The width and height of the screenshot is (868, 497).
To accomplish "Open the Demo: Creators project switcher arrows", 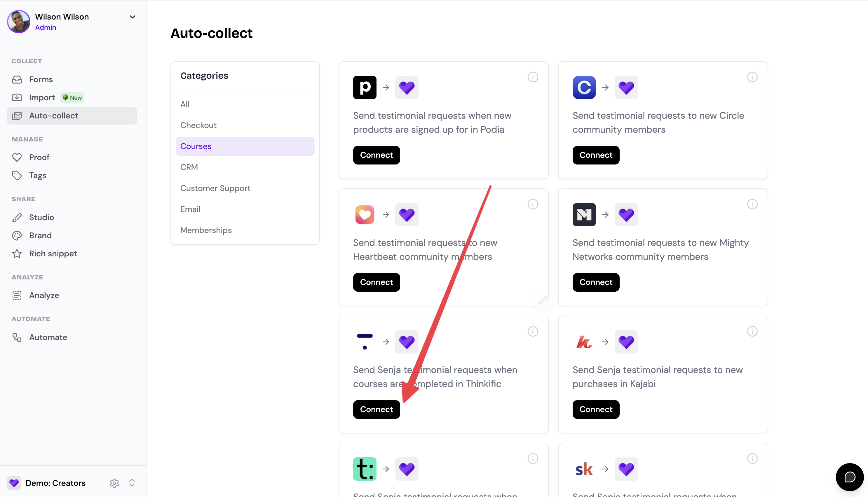I will pyautogui.click(x=132, y=483).
